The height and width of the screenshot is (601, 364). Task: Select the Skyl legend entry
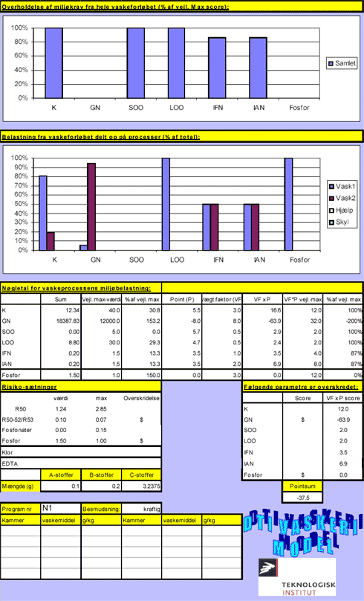point(339,222)
